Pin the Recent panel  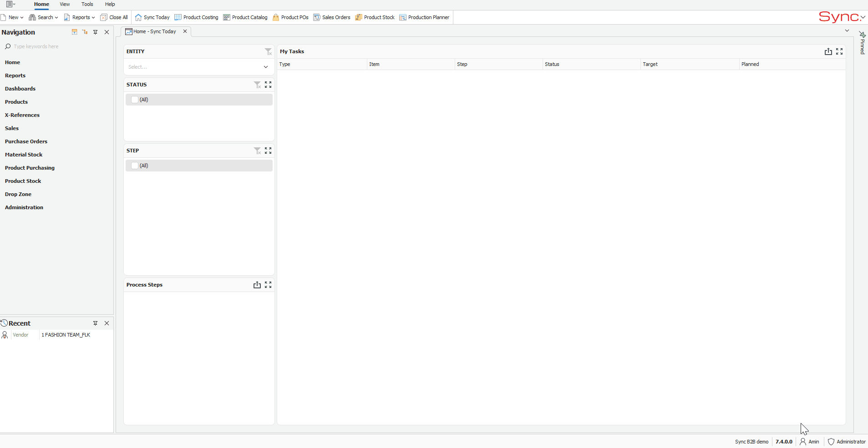[96, 323]
